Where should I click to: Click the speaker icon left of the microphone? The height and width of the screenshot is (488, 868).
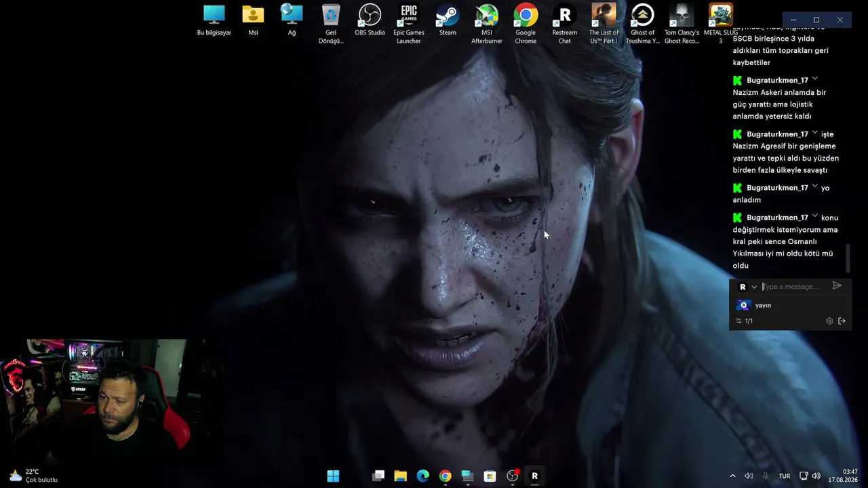pos(749,476)
